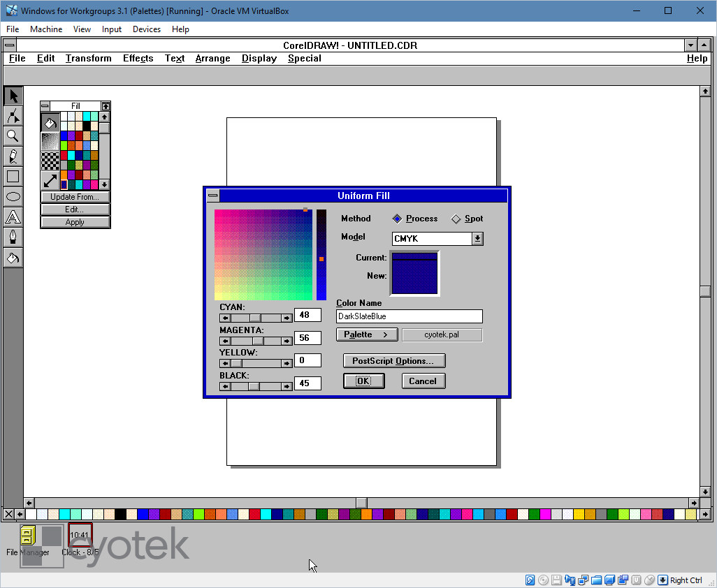Screen dimensions: 717x588
Task: Open the Effects menu
Action: click(138, 59)
